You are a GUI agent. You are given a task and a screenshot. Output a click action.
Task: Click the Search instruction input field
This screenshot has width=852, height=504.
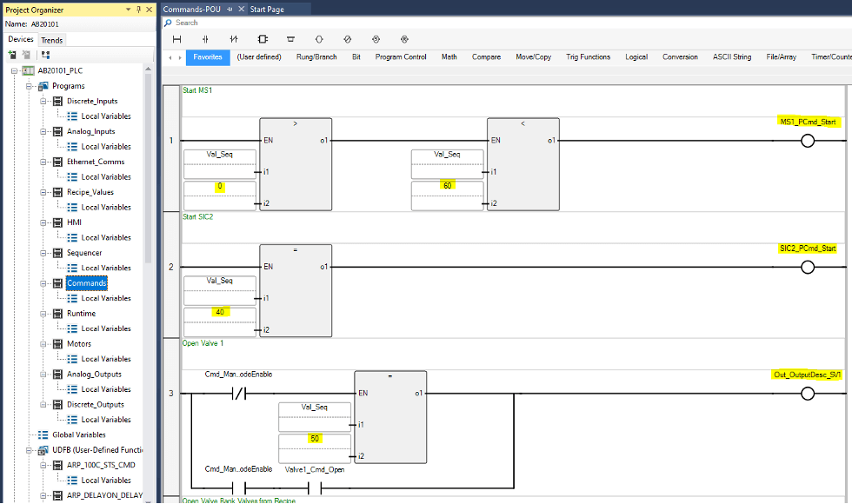point(505,23)
